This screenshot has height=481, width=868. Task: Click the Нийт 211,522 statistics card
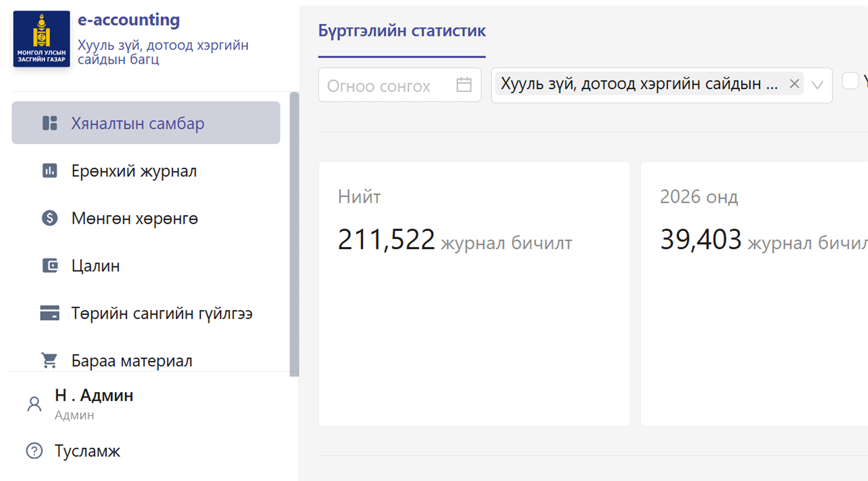click(474, 294)
